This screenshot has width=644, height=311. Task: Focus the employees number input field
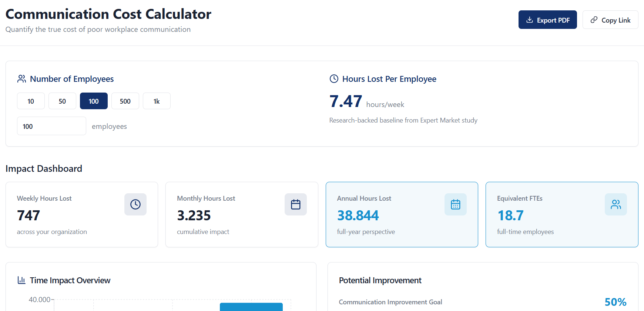click(51, 126)
